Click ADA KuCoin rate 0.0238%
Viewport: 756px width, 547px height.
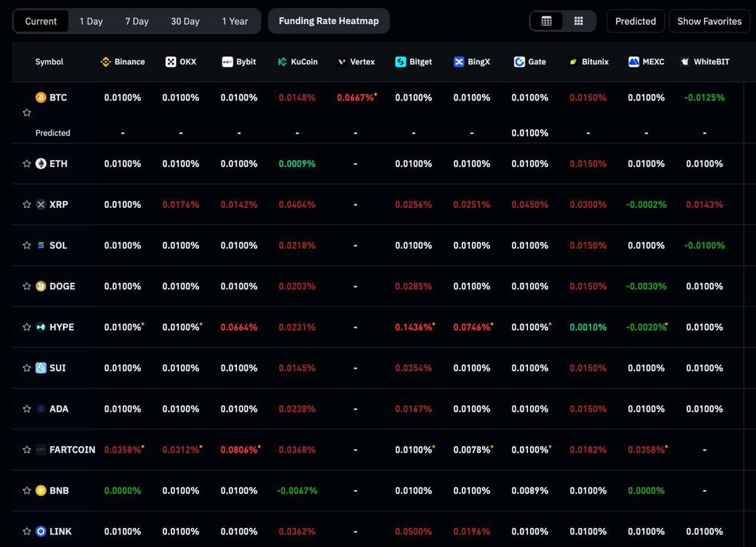point(297,409)
